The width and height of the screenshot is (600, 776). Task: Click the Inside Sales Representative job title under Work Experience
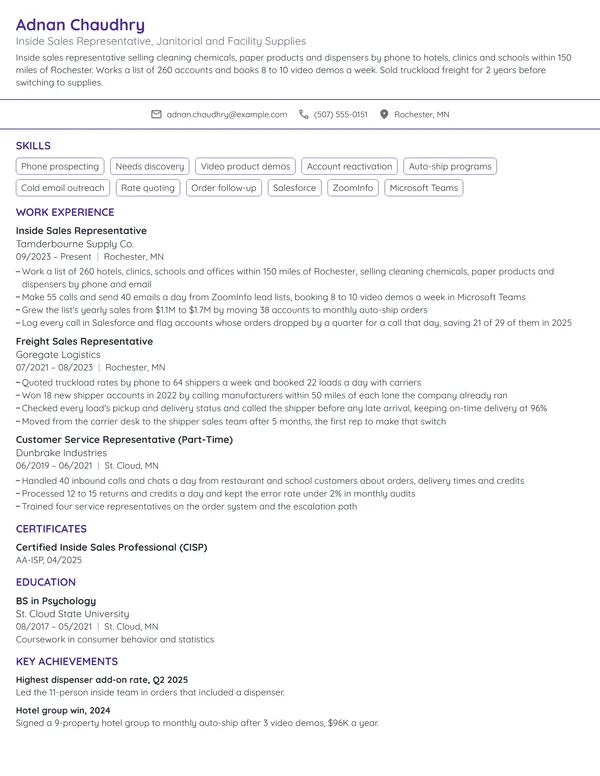pos(81,231)
